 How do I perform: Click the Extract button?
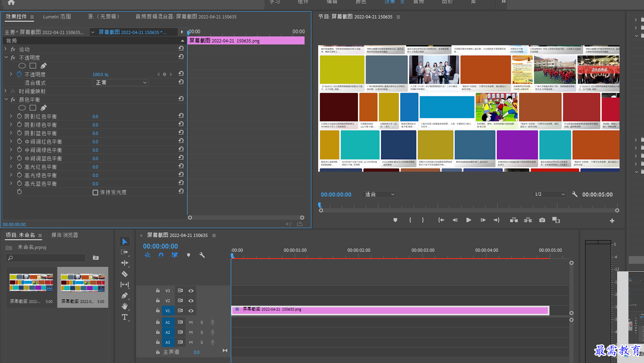click(528, 220)
